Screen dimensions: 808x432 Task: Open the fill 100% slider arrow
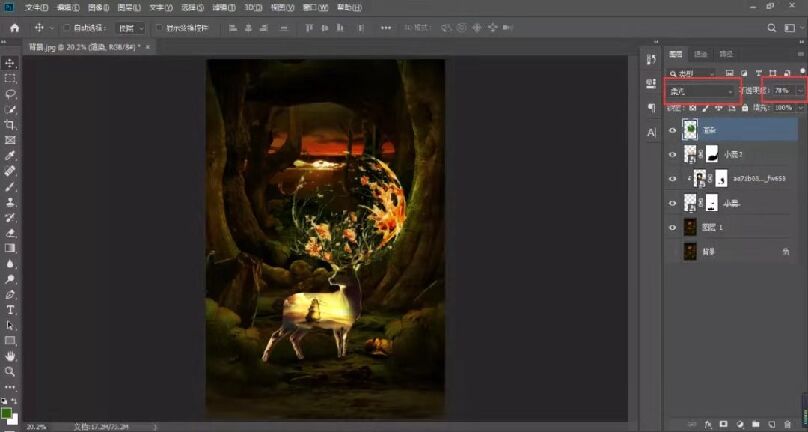coord(801,108)
